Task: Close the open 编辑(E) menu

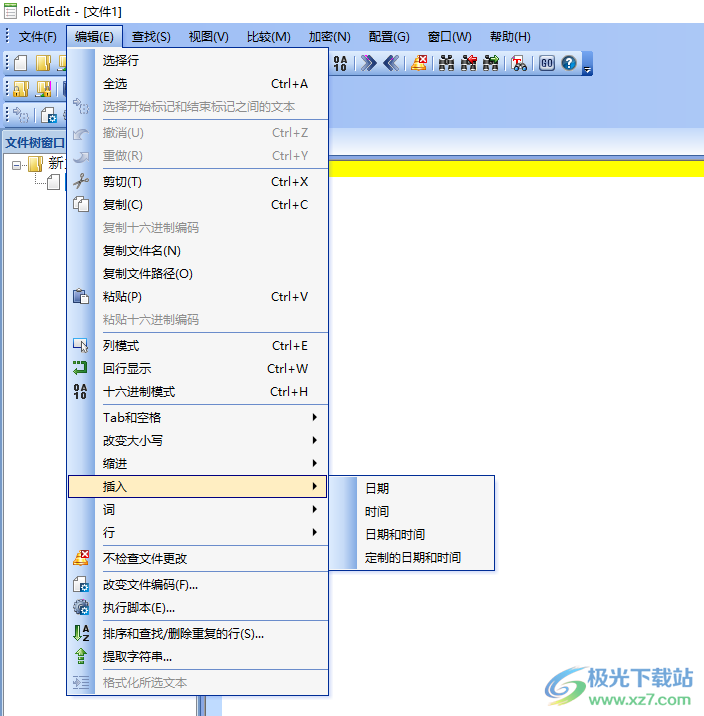Action: pyautogui.click(x=95, y=37)
